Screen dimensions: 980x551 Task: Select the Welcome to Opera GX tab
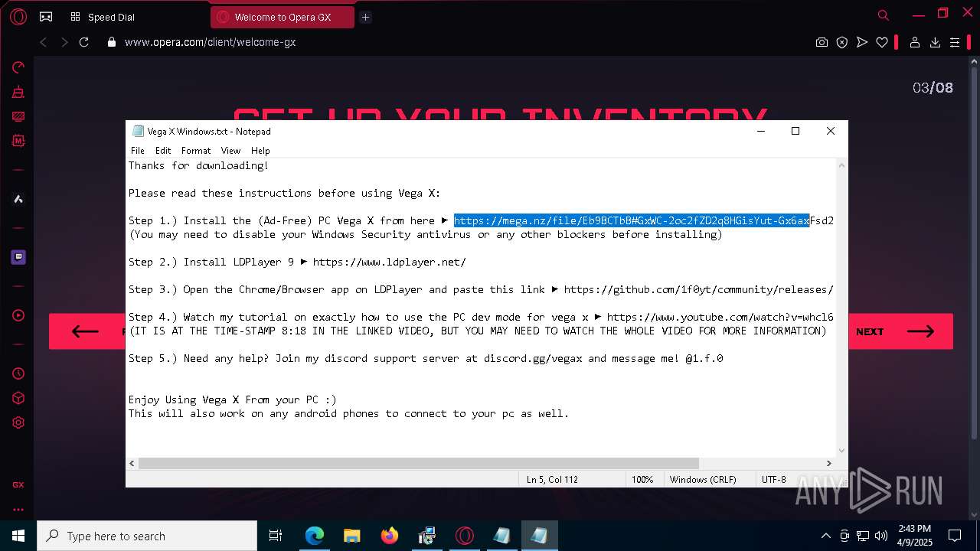(283, 17)
